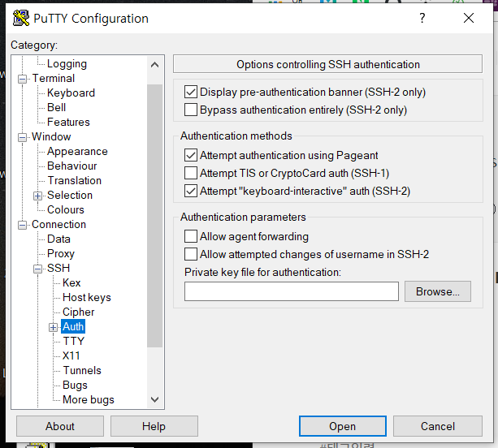Open Data settings category
This screenshot has width=498, height=448.
click(x=58, y=239)
